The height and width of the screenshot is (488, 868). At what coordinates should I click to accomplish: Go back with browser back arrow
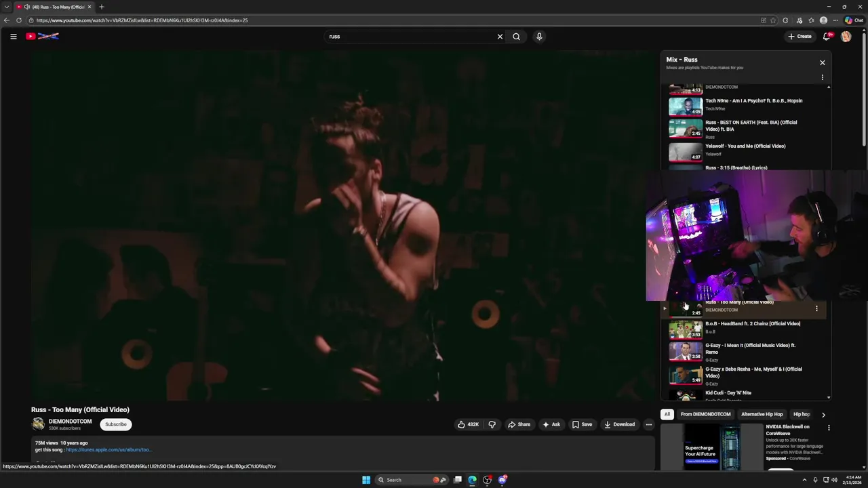tap(7, 20)
